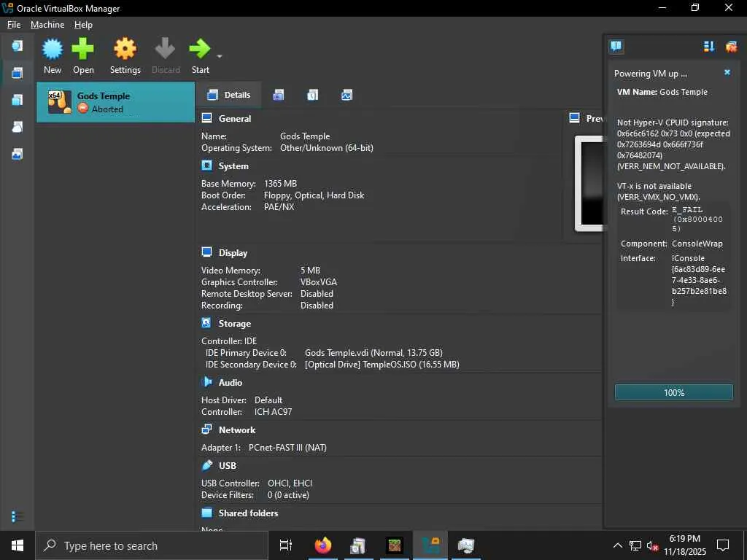This screenshot has height=560, width=747.
Task: Click Gods Temple.vdi storage device entry
Action: (373, 353)
